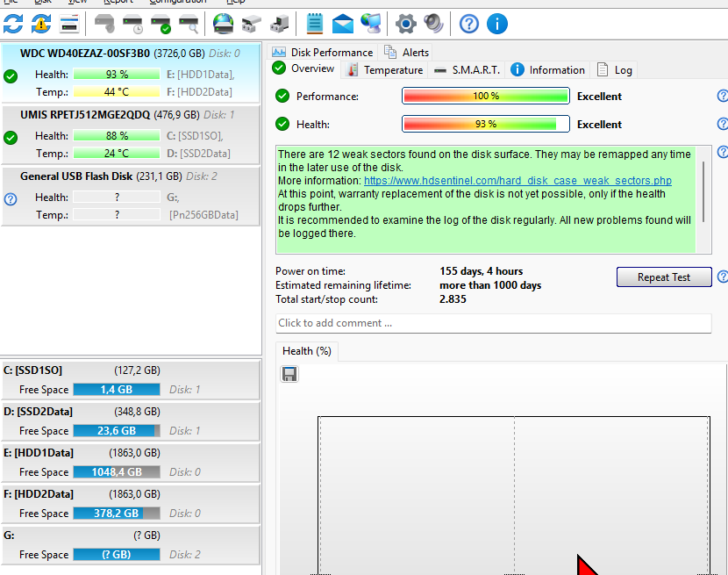The image size is (728, 575).
Task: Click the grayed disk with shield icon
Action: click(104, 24)
